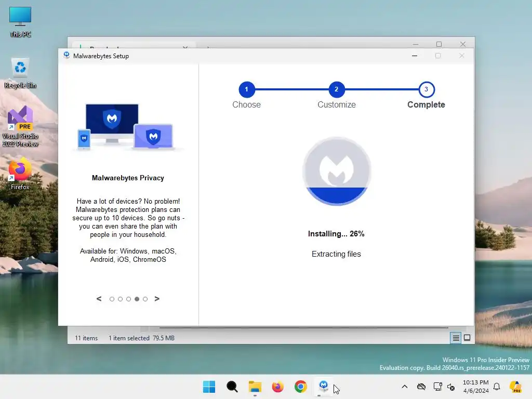
Task: Click the cloud sync tray icon
Action: pos(421,387)
